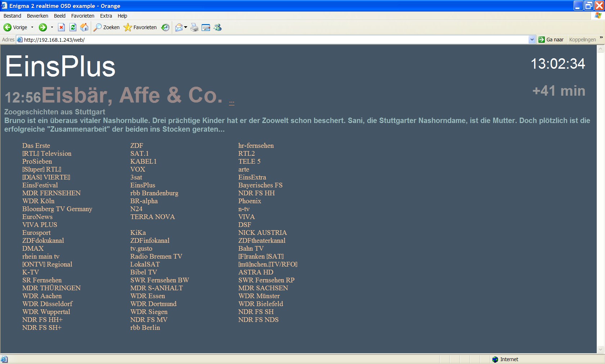
Task: Select EinsPlus in the channel list
Action: point(143,185)
